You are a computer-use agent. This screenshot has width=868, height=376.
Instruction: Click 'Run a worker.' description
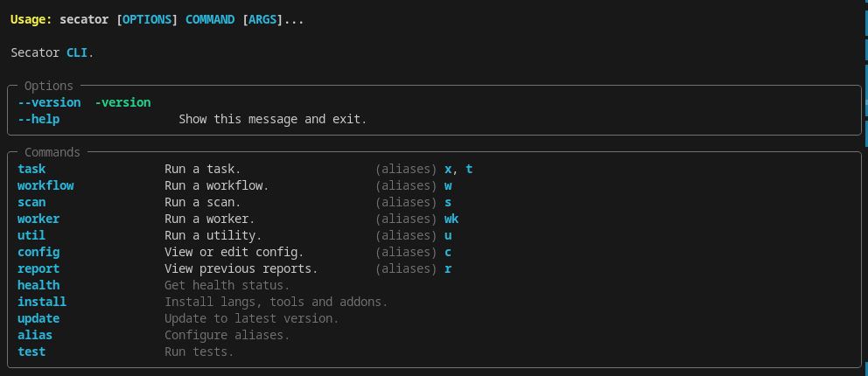pos(210,219)
